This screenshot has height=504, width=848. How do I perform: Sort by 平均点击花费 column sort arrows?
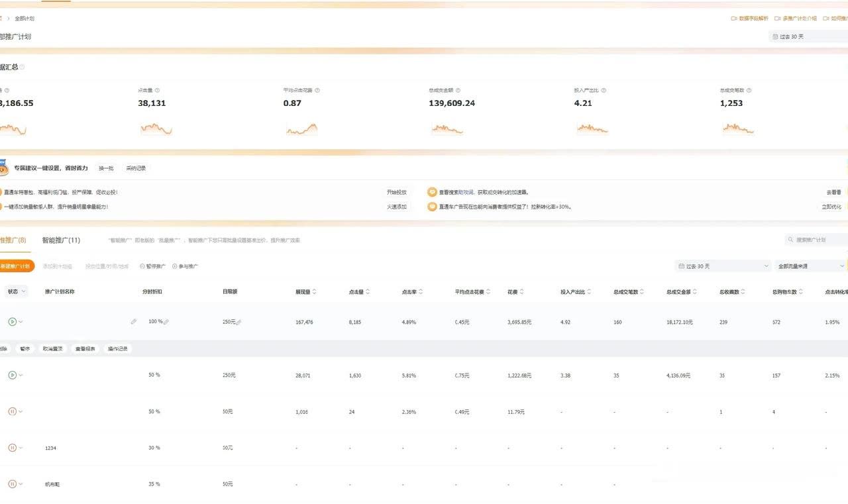pyautogui.click(x=488, y=291)
